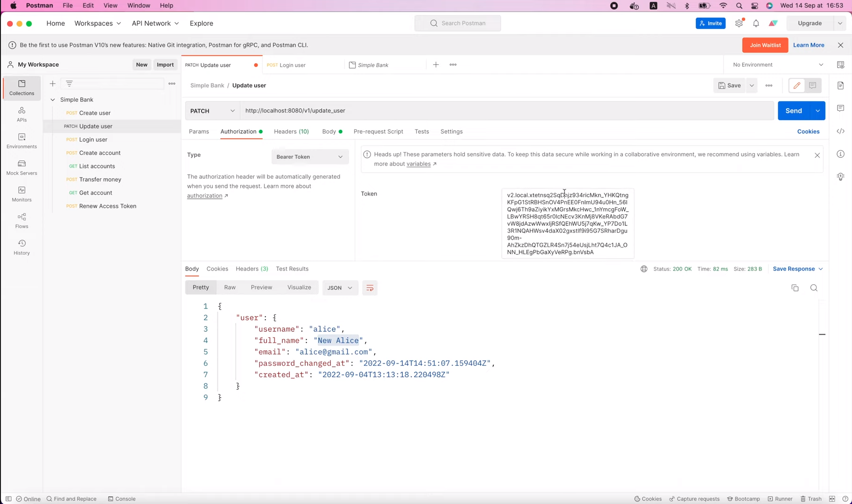852x504 pixels.
Task: Switch to the Params tab
Action: 199,132
